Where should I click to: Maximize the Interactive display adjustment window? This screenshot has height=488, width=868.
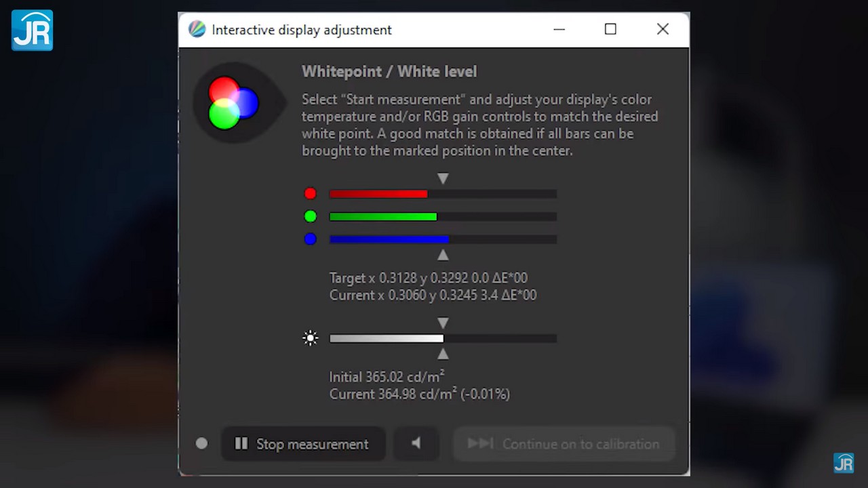[x=610, y=29]
